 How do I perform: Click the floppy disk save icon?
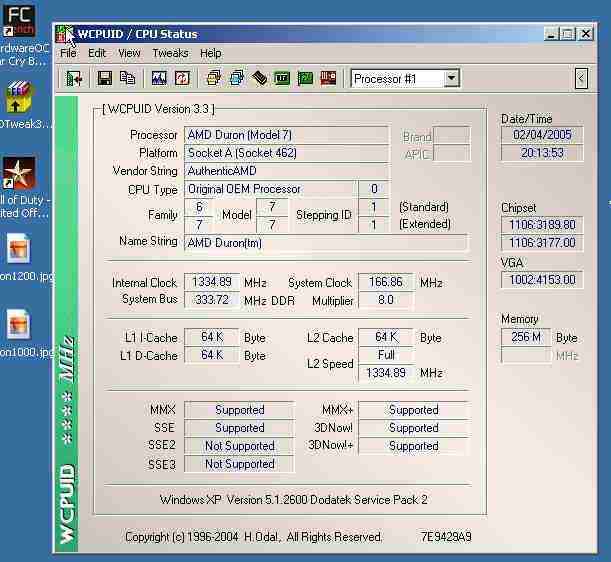tap(104, 78)
